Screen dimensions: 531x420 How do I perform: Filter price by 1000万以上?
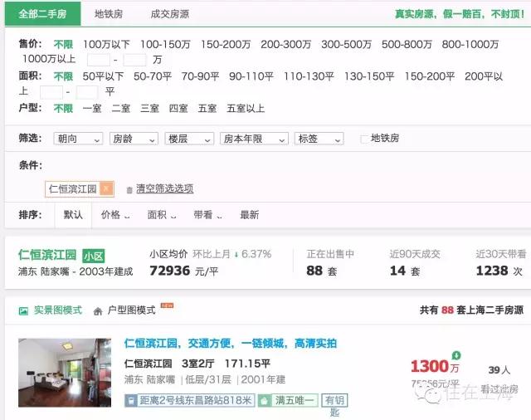click(49, 59)
